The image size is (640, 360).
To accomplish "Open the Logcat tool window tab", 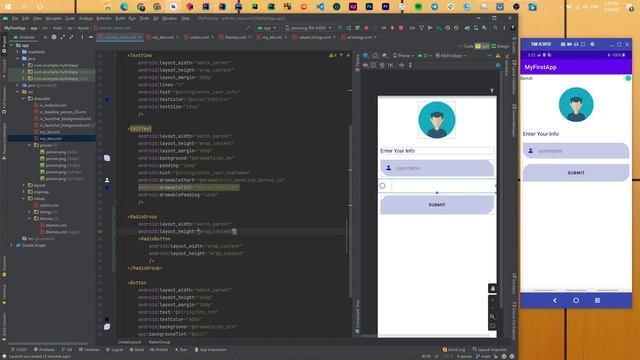I will 114,350.
